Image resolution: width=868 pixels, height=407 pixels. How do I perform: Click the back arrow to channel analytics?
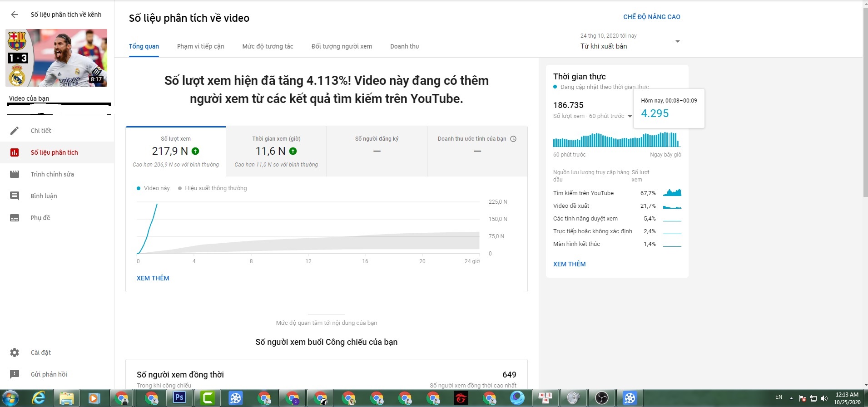click(15, 15)
